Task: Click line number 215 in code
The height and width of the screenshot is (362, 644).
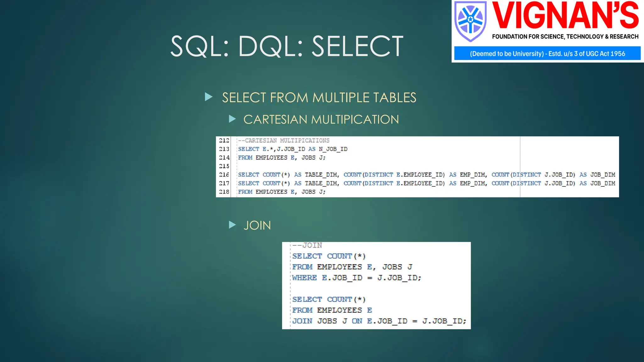Action: pos(224,166)
